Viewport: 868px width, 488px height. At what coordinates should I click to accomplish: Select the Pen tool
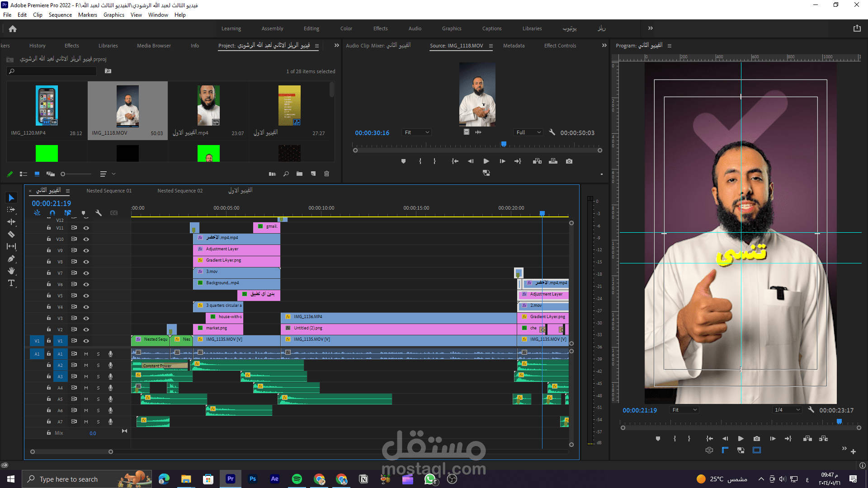(x=11, y=259)
